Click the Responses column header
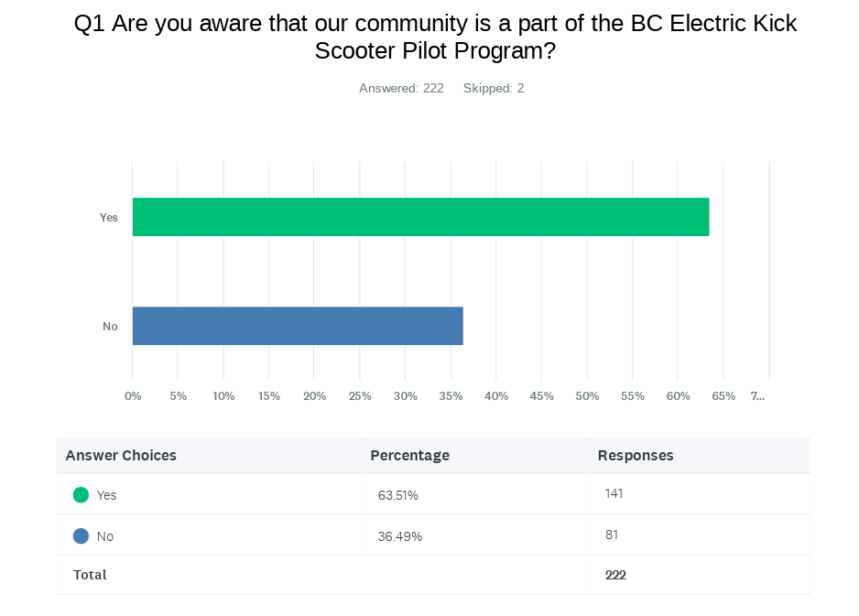 pos(636,455)
